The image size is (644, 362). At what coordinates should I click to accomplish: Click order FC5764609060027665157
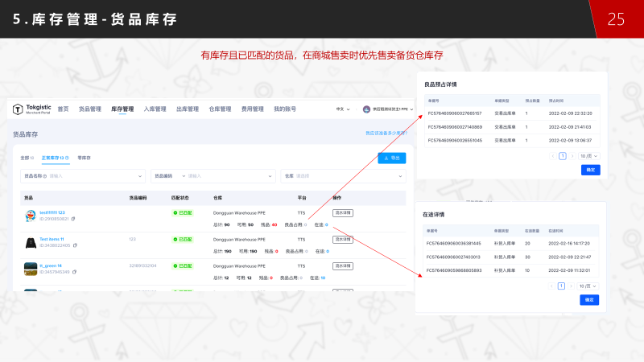click(x=455, y=113)
